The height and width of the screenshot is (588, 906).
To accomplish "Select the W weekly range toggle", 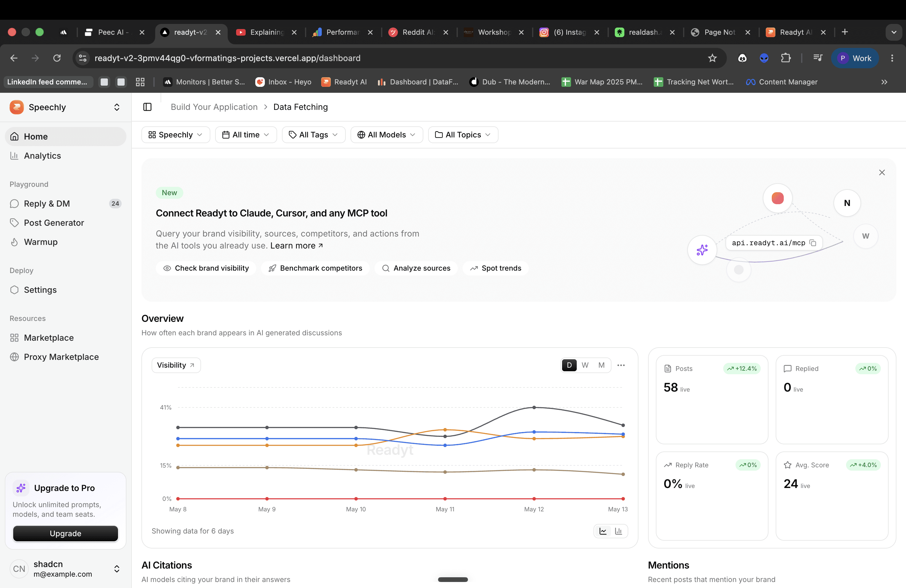I will click(585, 365).
